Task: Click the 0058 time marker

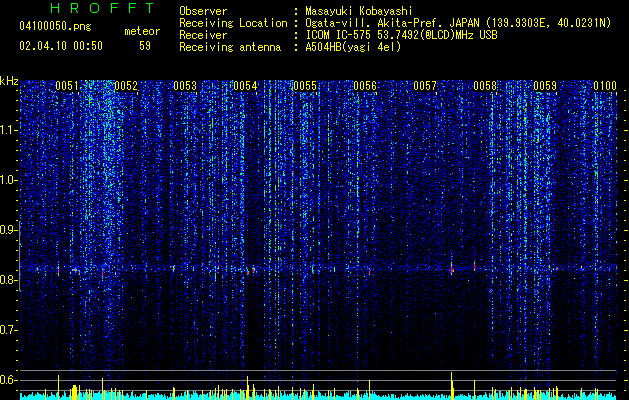Action: click(x=485, y=86)
